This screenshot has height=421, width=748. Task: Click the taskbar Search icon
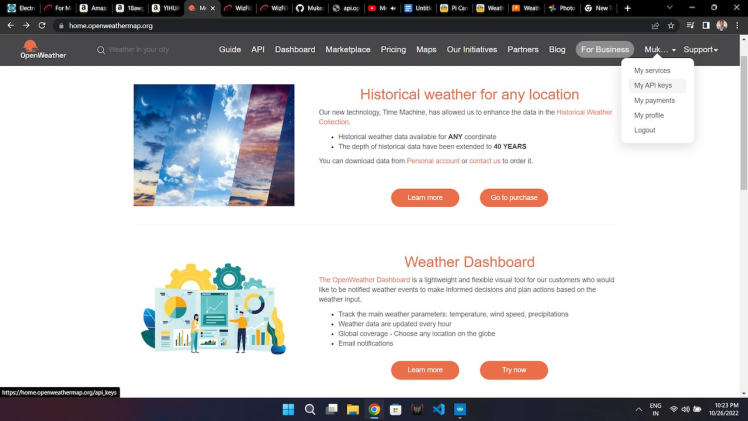(310, 409)
